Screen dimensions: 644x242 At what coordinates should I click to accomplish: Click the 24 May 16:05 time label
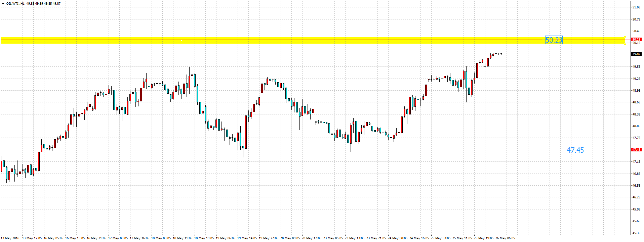click(419, 238)
